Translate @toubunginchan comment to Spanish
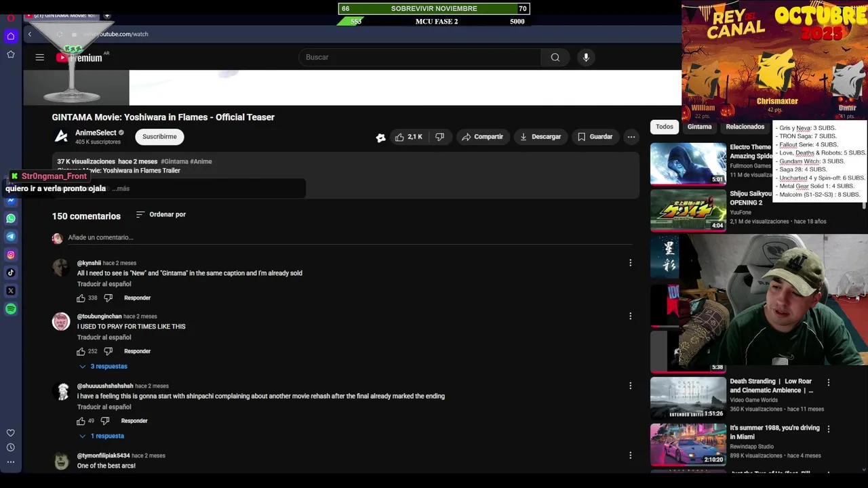868x488 pixels. coord(104,338)
